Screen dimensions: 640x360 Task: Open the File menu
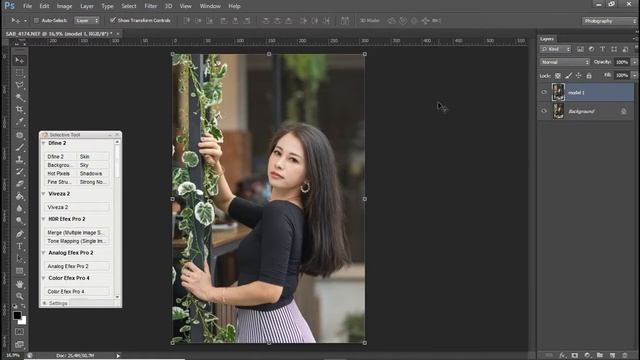(27, 6)
